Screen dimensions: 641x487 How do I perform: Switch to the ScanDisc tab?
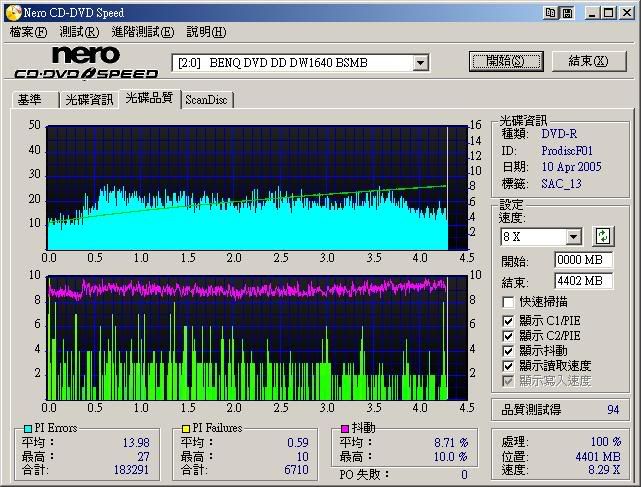[x=206, y=99]
